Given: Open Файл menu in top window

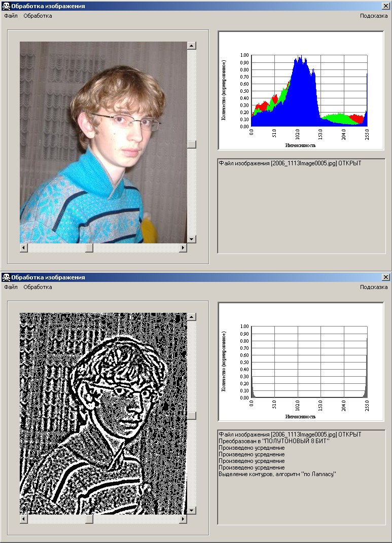Looking at the screenshot, I should click(11, 16).
